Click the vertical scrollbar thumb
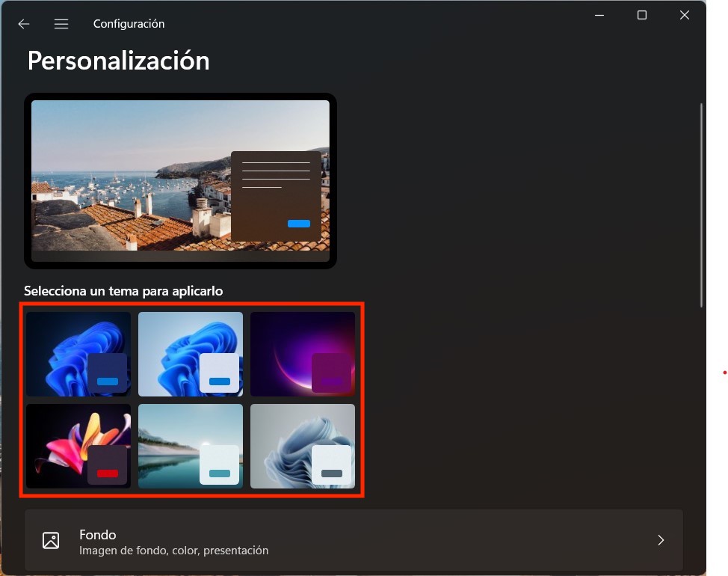 click(x=701, y=203)
